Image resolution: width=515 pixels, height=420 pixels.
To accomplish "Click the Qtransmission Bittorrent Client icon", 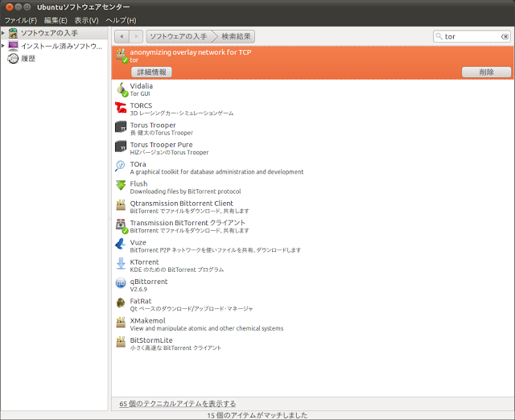I will coord(121,205).
